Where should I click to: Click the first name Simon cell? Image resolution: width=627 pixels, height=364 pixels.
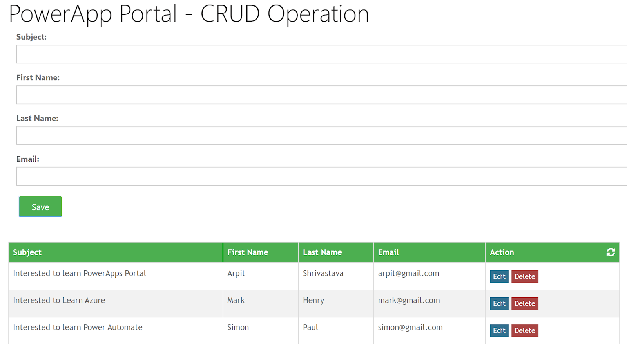click(x=261, y=330)
